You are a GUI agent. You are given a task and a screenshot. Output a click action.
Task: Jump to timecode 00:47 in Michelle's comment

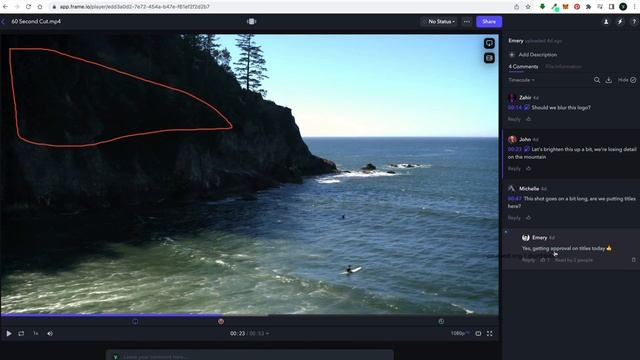514,199
